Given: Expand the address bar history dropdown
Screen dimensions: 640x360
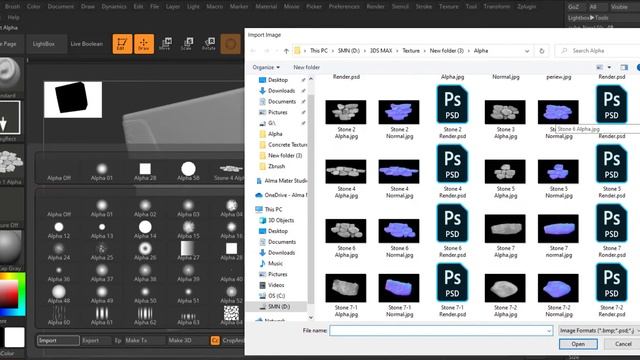Looking at the screenshot, I should coord(527,51).
